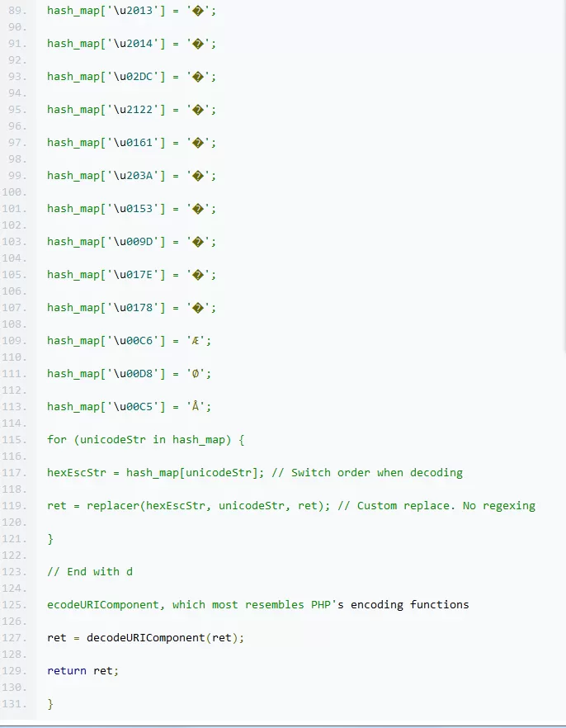Click the 'return ret;' statement
Image resolution: width=566 pixels, height=728 pixels.
[x=83, y=670]
